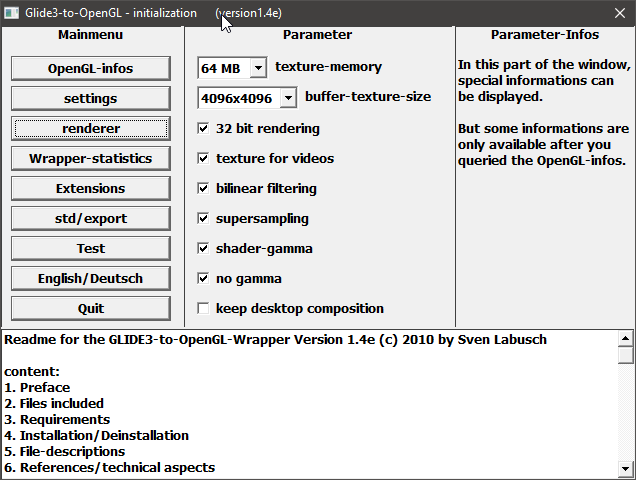Toggle the shader-gamma checkbox
The height and width of the screenshot is (480, 636).
(204, 249)
